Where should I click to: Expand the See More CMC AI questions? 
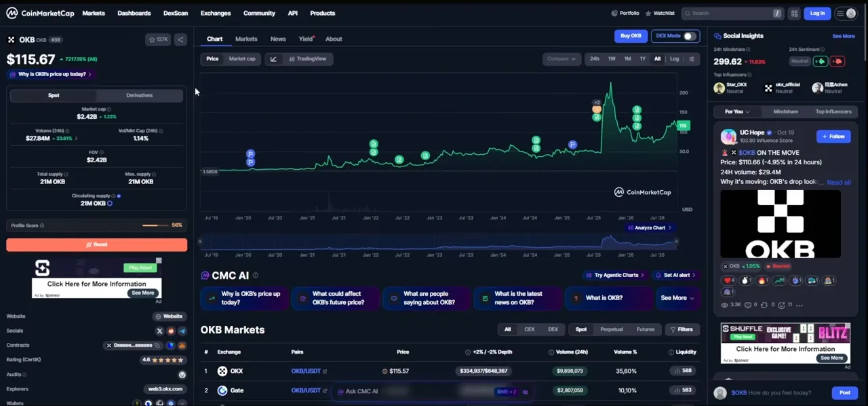coord(677,298)
